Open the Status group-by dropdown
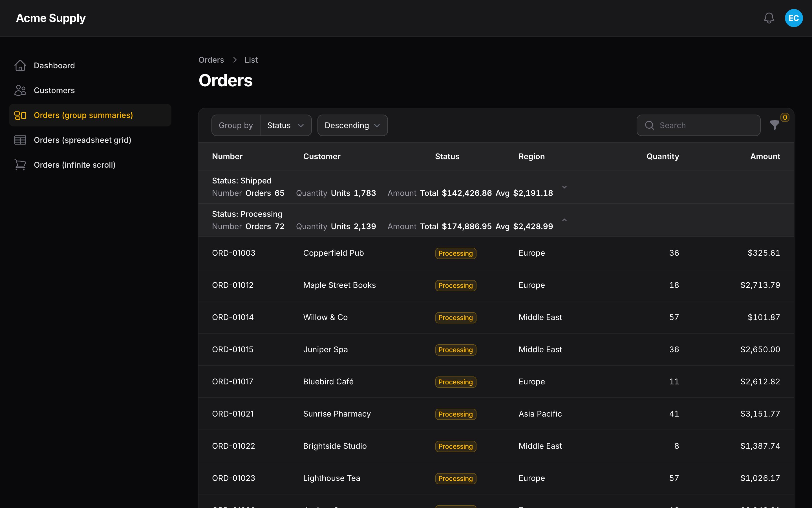The image size is (812, 508). (286, 125)
